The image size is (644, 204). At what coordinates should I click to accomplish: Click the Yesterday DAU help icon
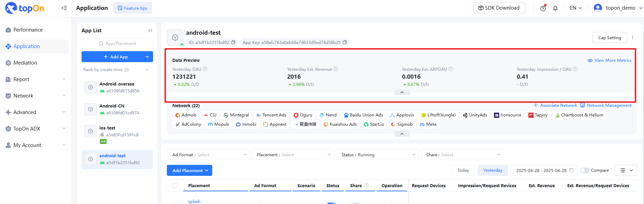[205, 69]
